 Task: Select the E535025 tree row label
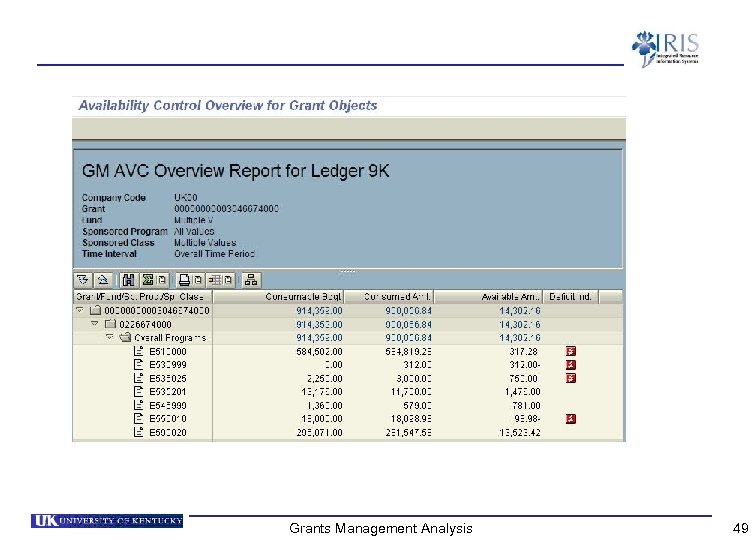click(168, 378)
